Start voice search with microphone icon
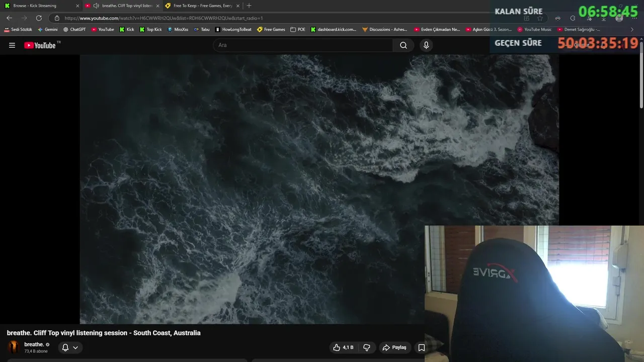The width and height of the screenshot is (644, 362). tap(426, 45)
